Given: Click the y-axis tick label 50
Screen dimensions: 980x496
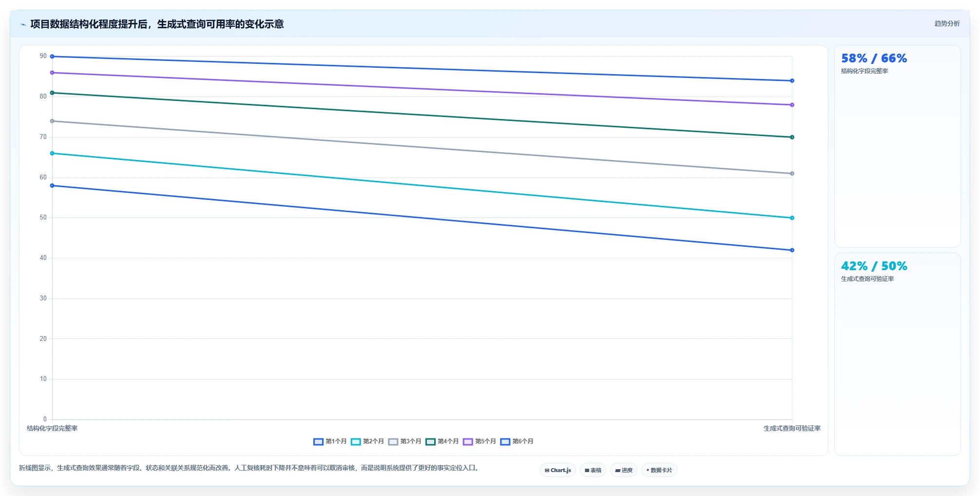Looking at the screenshot, I should [x=43, y=218].
